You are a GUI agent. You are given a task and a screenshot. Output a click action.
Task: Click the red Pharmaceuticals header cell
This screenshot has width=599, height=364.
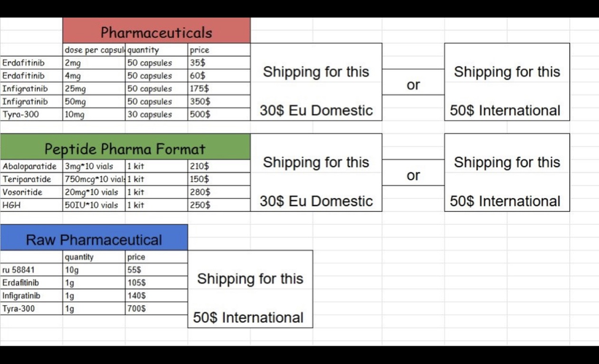(x=157, y=31)
